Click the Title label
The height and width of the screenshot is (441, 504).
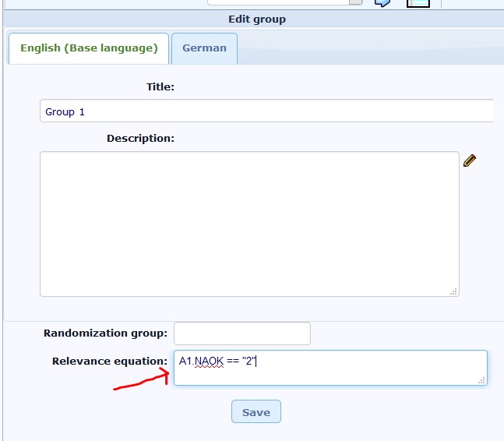coord(160,86)
